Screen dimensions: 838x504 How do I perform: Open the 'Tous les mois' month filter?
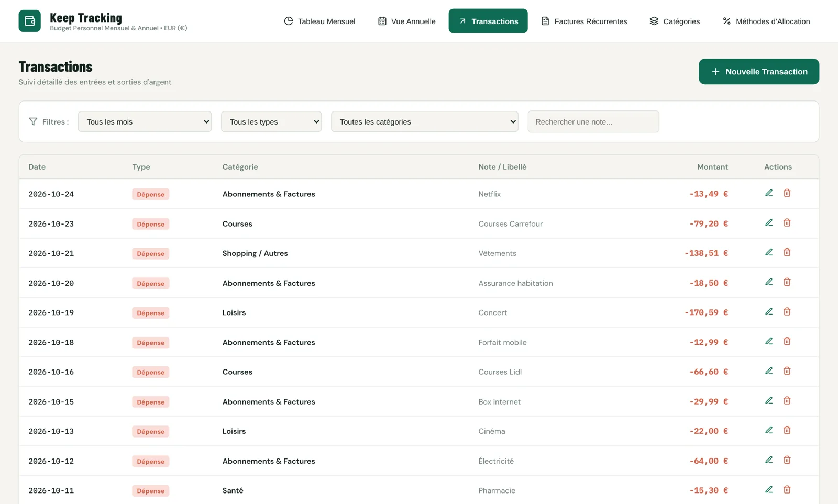pos(145,121)
